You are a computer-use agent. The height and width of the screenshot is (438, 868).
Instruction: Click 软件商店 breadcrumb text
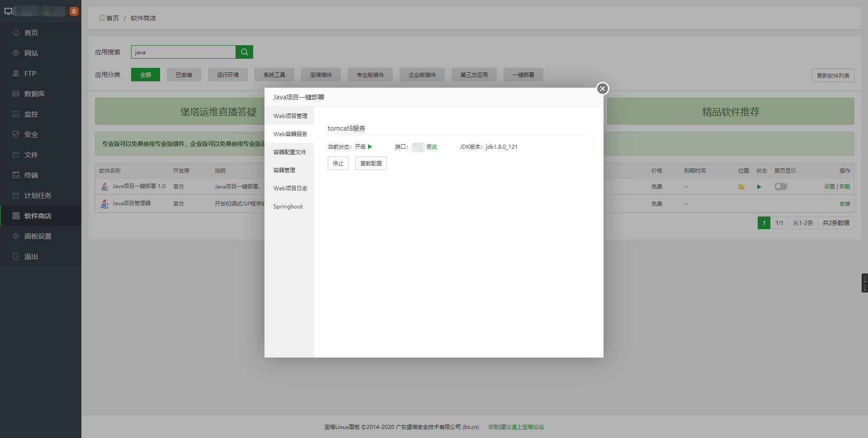[143, 18]
